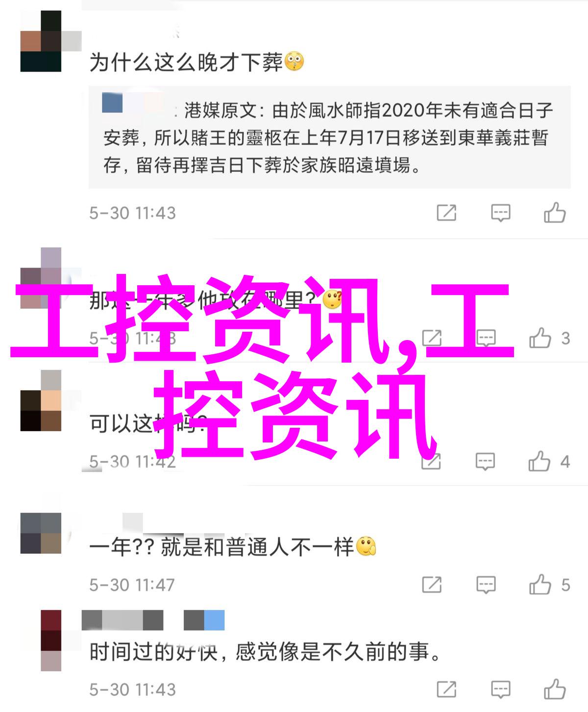Screen dimensions: 588x712
Task: Reply to the bottom comment '时间过的好快'
Action: click(x=501, y=689)
